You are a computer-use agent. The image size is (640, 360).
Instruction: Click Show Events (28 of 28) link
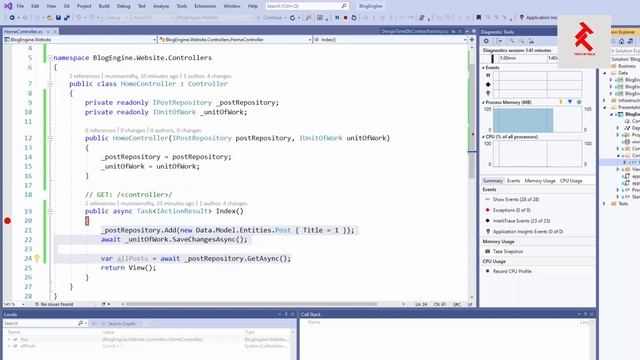(516, 200)
